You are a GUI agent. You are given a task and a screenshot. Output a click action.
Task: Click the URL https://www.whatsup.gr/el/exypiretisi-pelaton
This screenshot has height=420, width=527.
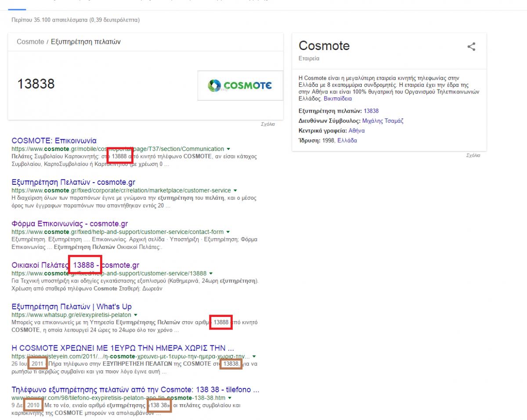coord(71,315)
